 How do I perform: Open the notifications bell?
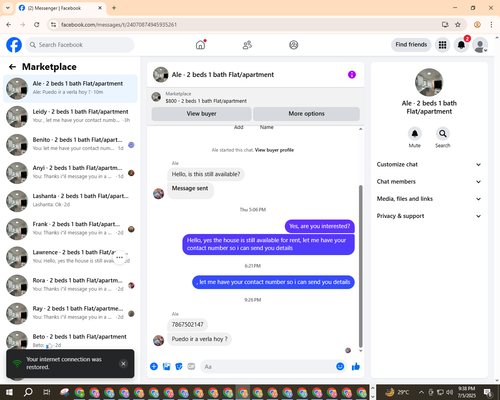(461, 45)
